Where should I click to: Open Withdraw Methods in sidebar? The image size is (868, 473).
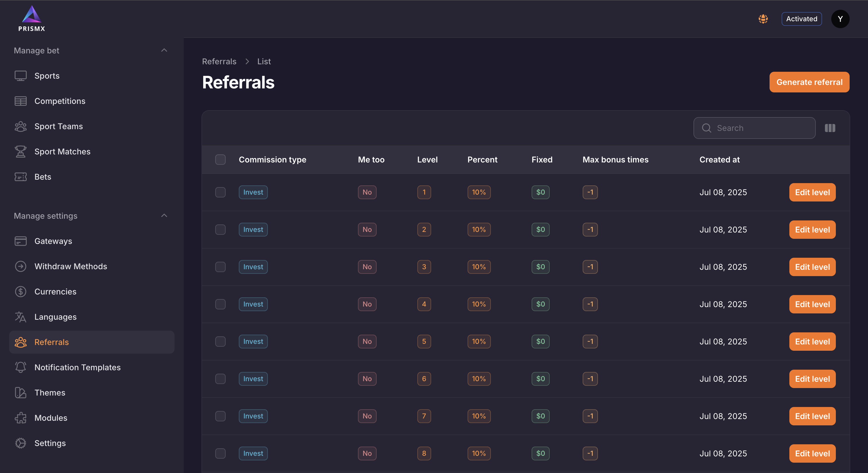click(71, 266)
